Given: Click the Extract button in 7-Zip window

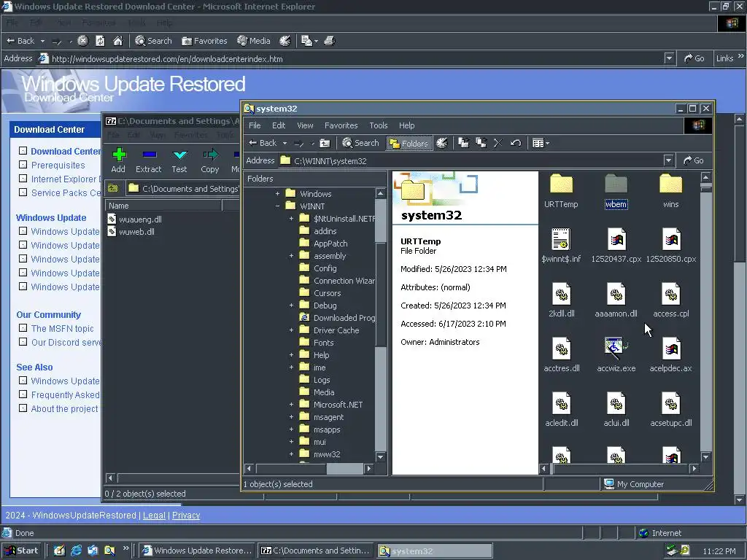Looking at the screenshot, I should click(149, 161).
